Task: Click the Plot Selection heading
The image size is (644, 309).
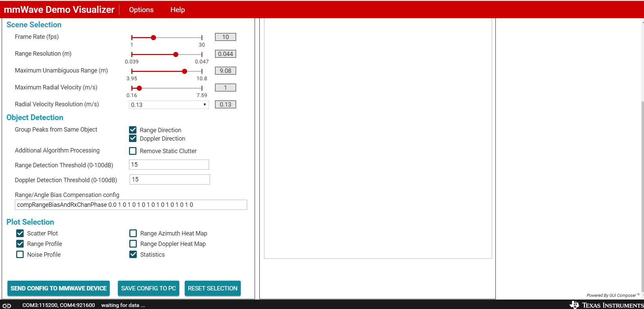Action: 30,222
